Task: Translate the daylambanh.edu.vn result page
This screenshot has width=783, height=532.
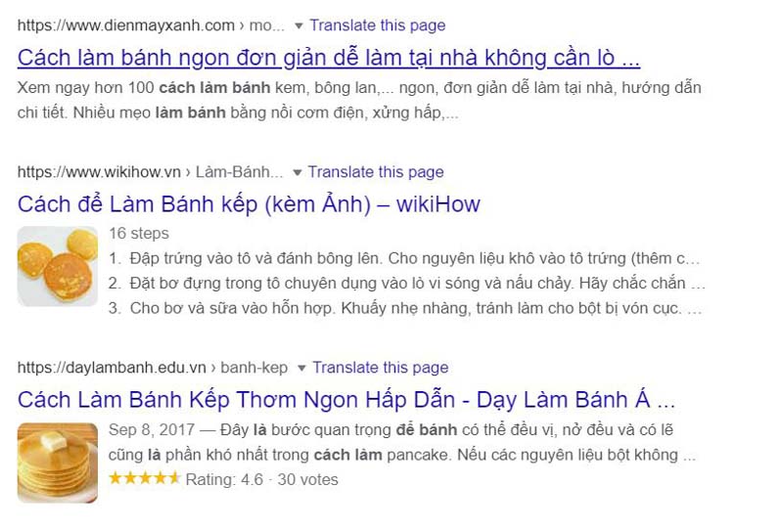Action: coord(381,368)
